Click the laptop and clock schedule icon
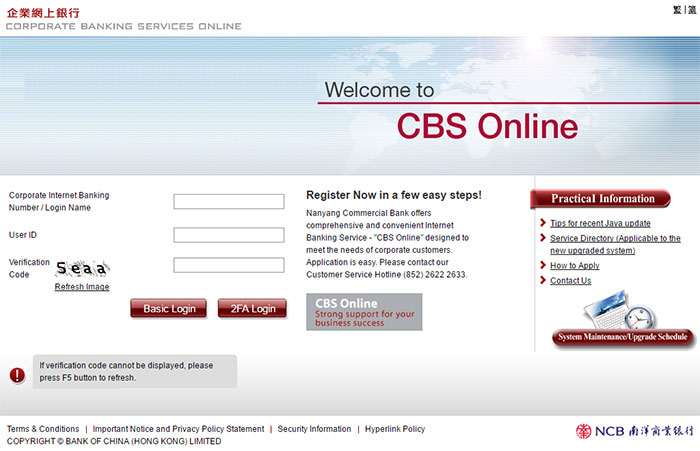 pyautogui.click(x=620, y=309)
